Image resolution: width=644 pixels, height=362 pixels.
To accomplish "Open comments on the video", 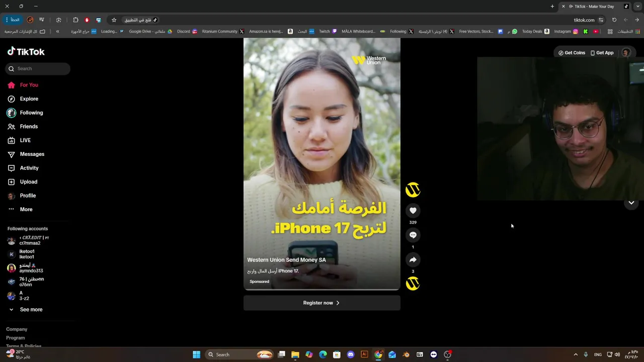I will (413, 235).
